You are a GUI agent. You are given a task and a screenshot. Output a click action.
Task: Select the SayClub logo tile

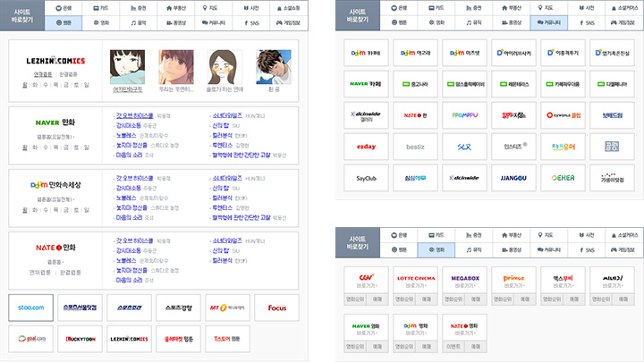click(x=366, y=178)
